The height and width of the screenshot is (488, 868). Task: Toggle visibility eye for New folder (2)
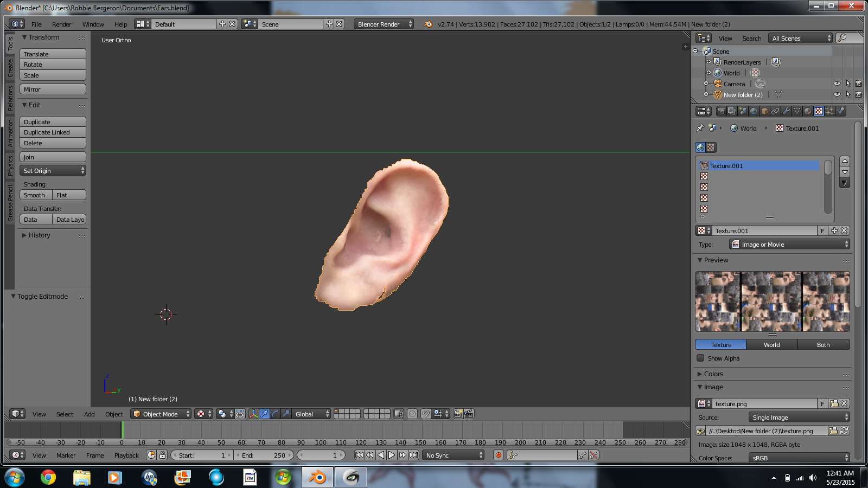pos(837,94)
